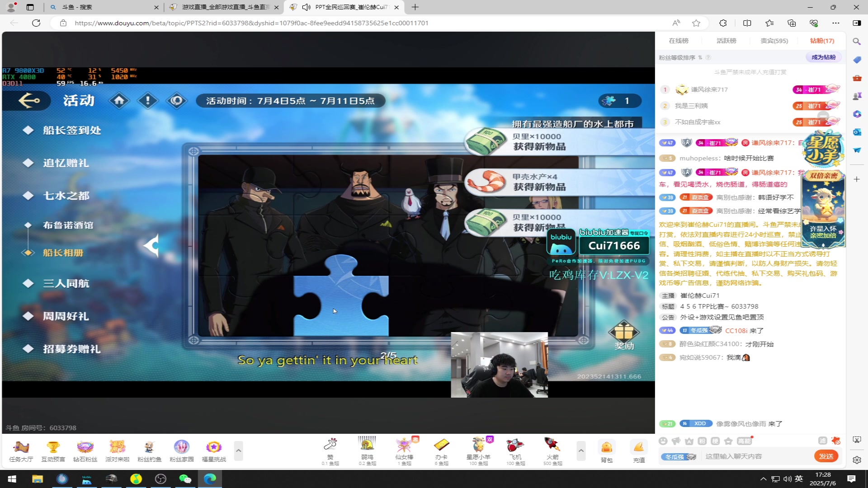
Task: Mute the PPT tab audio speaker icon
Action: (306, 7)
